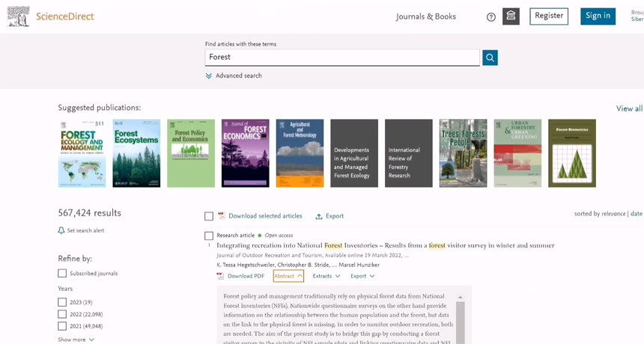Expand Show more years
The width and height of the screenshot is (644, 344).
click(x=76, y=340)
